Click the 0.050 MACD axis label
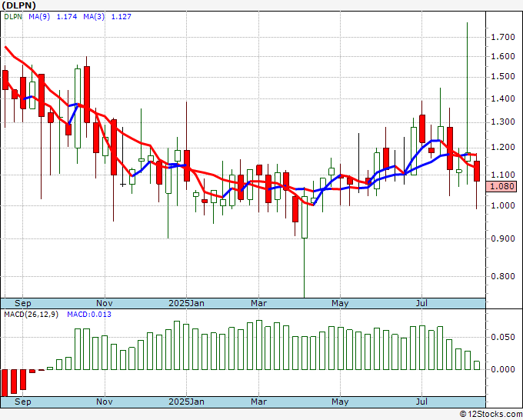Screen dimensions: 523x420 click(x=502, y=337)
